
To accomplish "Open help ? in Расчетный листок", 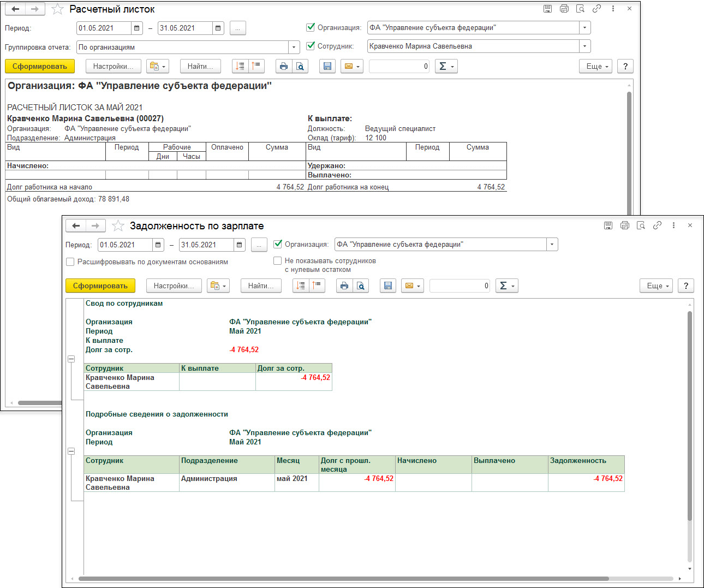I will [625, 66].
